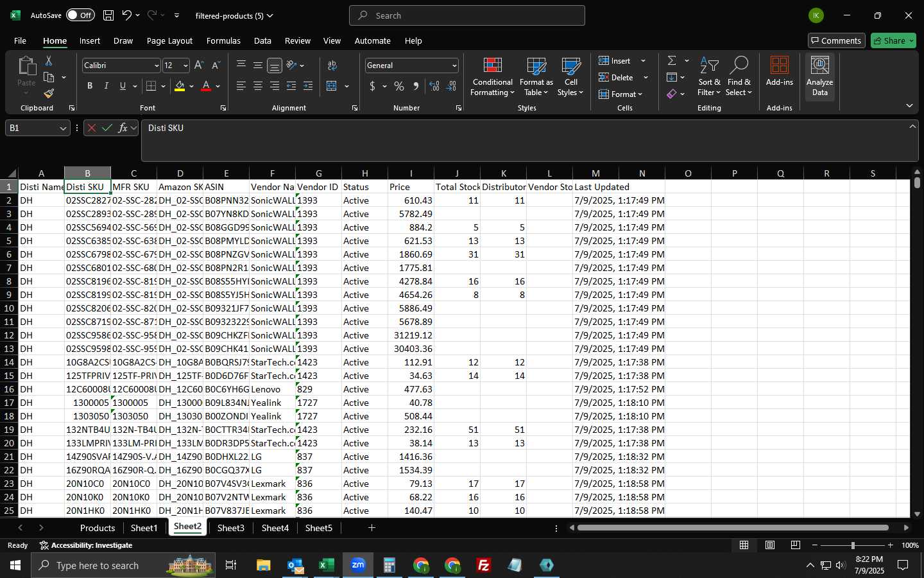
Task: Expand Format as Table dropdown
Action: pyautogui.click(x=536, y=76)
